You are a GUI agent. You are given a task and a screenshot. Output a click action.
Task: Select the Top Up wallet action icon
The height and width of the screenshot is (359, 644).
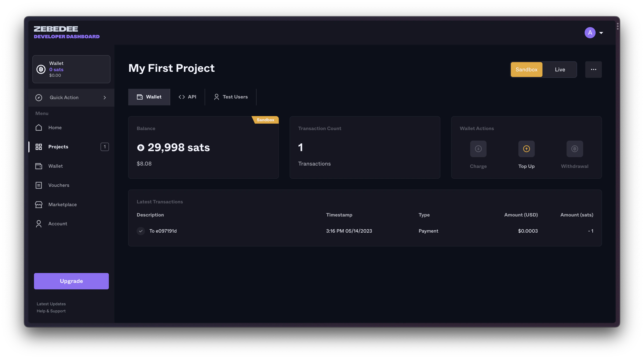point(526,149)
